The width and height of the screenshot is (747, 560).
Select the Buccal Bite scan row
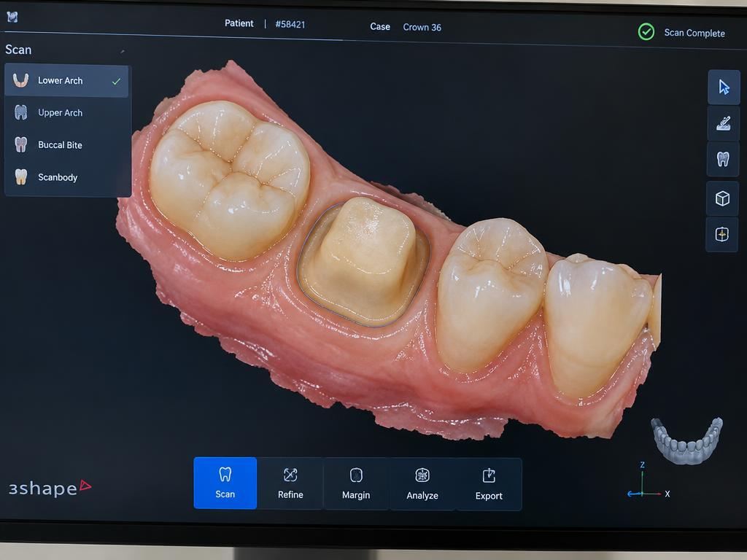point(66,145)
